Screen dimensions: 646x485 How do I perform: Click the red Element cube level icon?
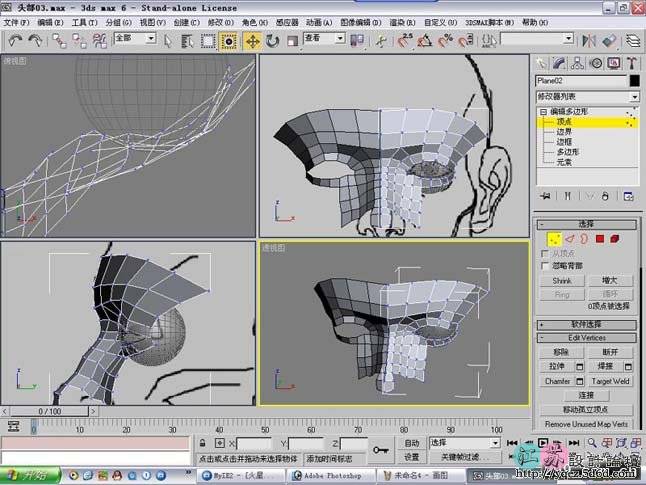615,239
